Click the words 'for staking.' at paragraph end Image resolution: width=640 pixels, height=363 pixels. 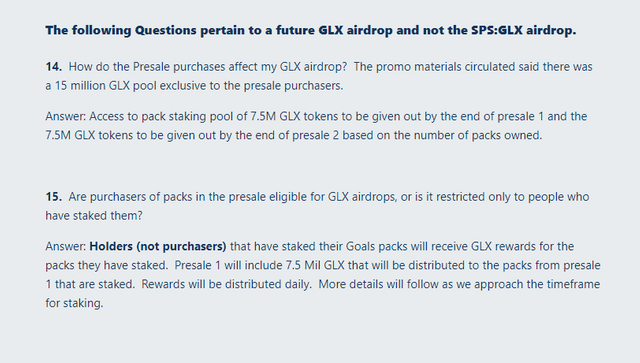74,303
